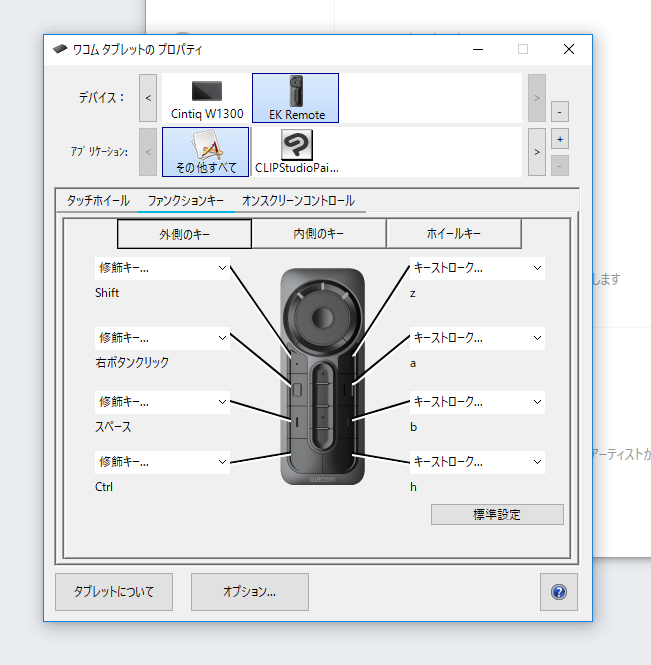
Task: Open the keystroke dropdown above z
Action: pos(477,268)
